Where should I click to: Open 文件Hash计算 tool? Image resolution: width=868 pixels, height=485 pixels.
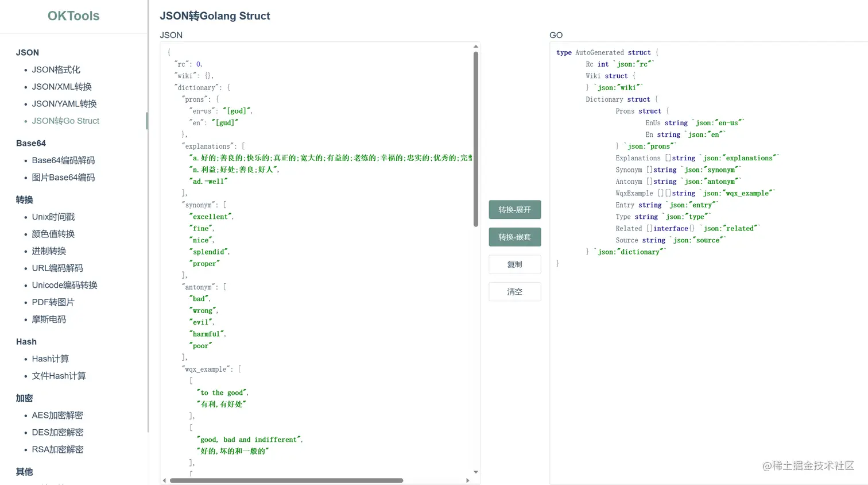pyautogui.click(x=59, y=376)
